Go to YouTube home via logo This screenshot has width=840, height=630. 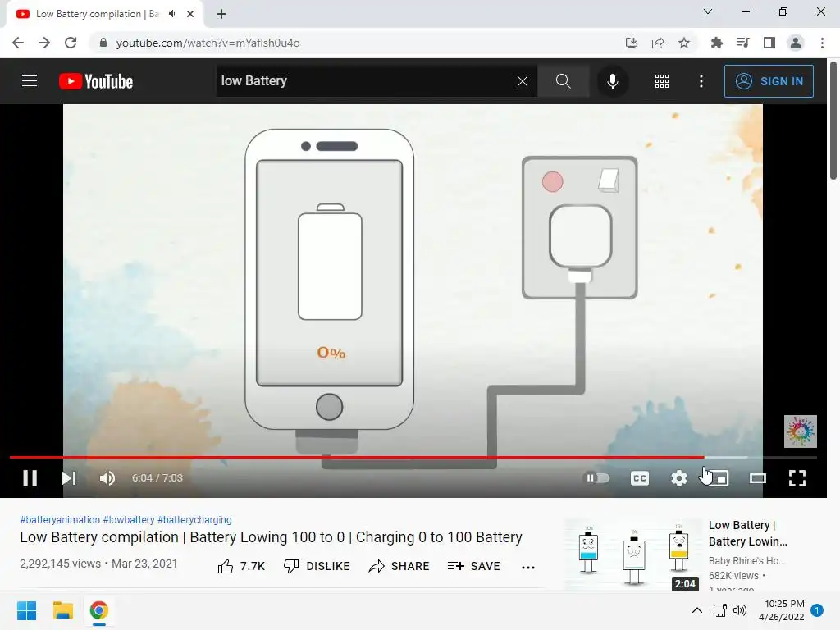96,81
